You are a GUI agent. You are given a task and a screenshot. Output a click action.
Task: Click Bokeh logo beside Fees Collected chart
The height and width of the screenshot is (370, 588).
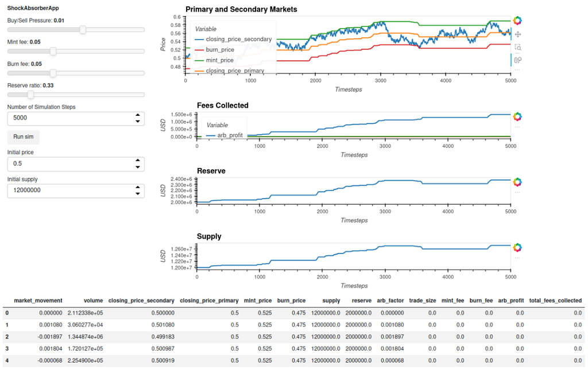517,116
